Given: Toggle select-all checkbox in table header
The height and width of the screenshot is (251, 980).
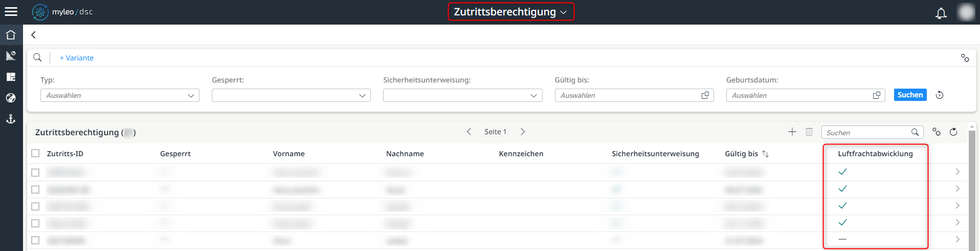Looking at the screenshot, I should click(x=35, y=153).
